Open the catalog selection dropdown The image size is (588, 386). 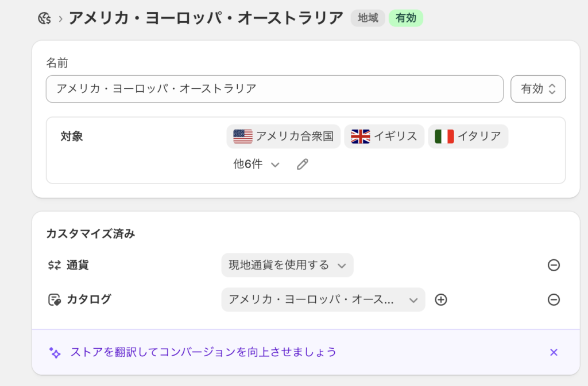point(323,299)
